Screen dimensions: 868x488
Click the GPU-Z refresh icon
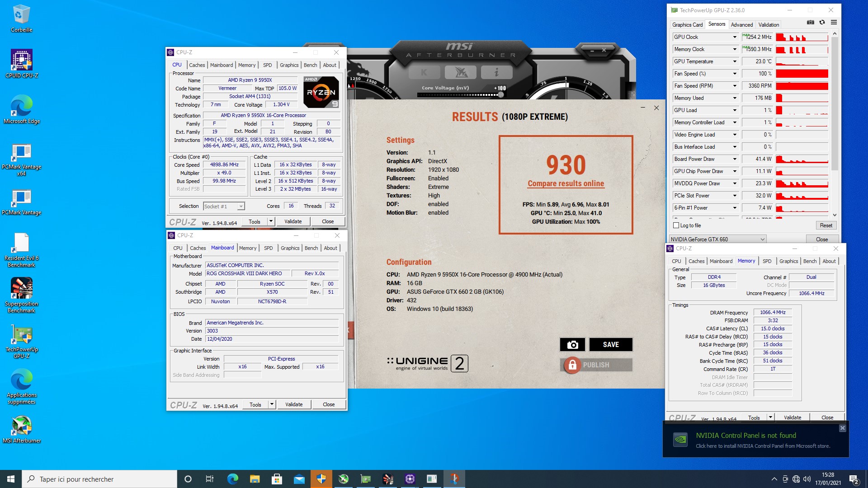tap(822, 22)
